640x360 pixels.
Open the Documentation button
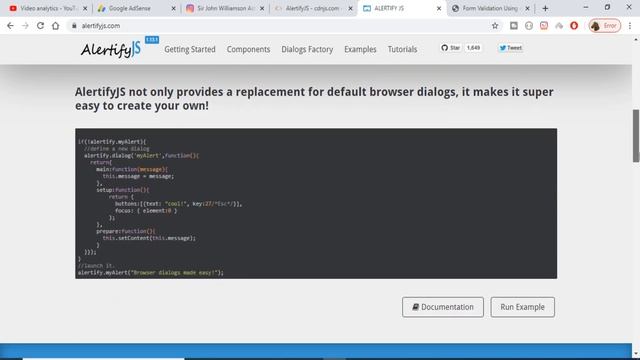click(x=443, y=307)
